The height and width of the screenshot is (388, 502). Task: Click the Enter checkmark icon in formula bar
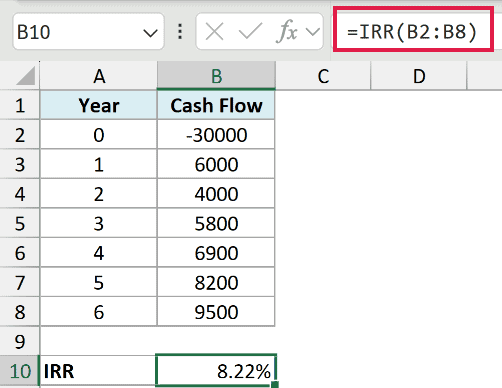coord(250,32)
